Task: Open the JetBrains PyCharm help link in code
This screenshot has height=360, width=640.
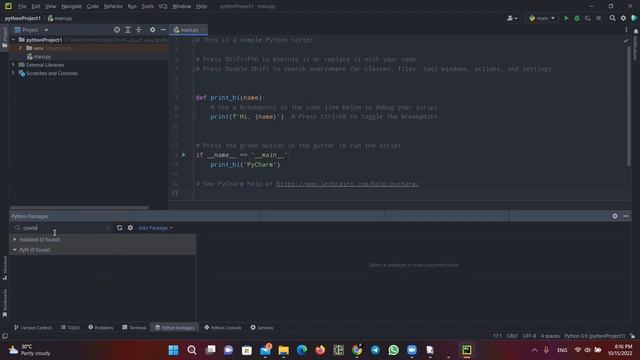Action: 347,184
